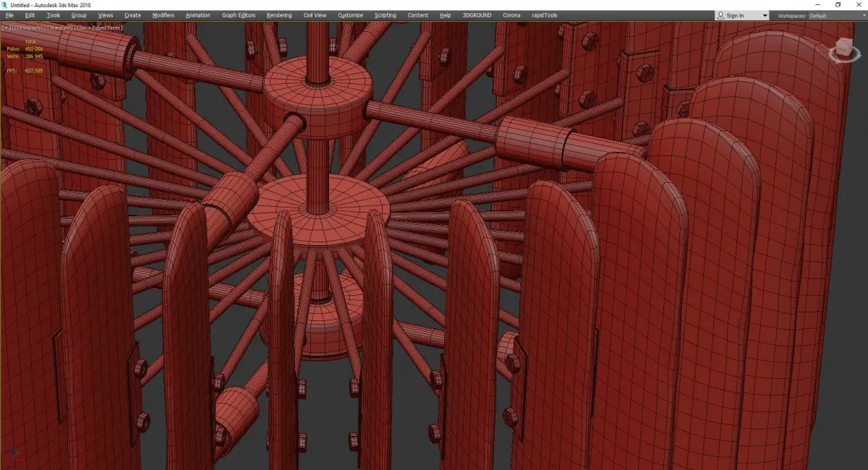Open the [Clay + Edged Faces] shading menu
Screen dimensions: 868x470
pos(98,27)
